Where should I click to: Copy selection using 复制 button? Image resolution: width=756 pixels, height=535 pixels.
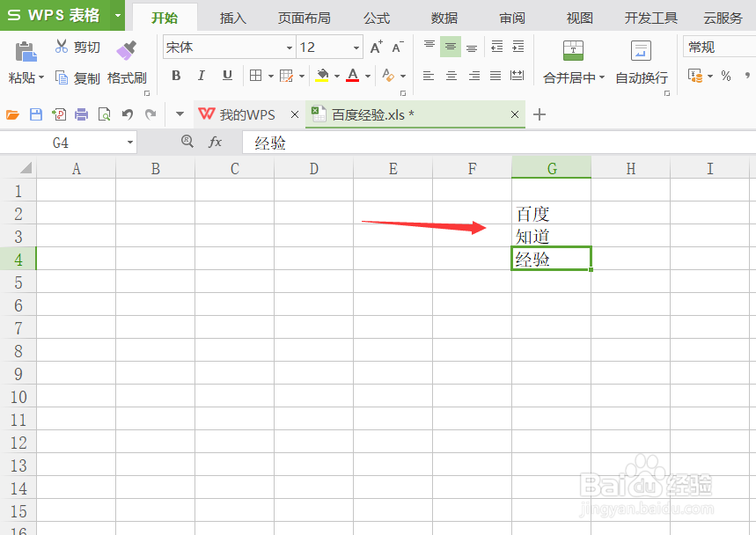tap(77, 77)
